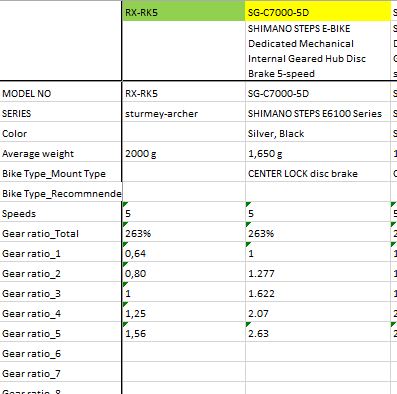Click the 1,25 gear ratio cell
This screenshot has height=394, width=397.
184,313
